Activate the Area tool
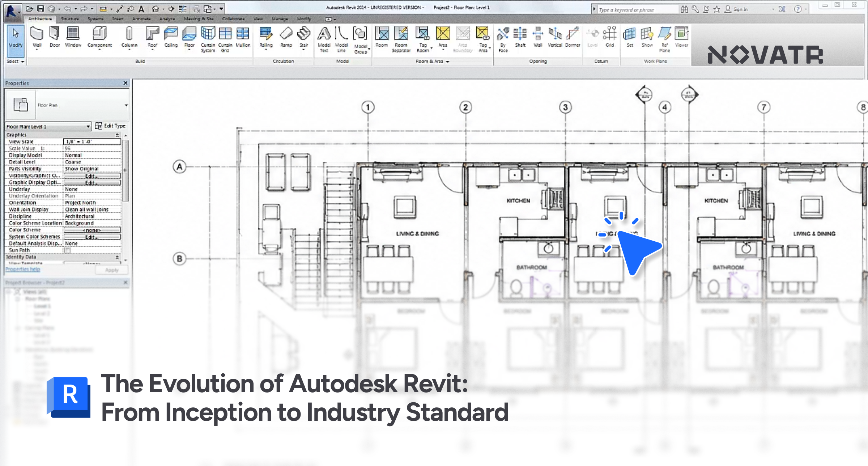This screenshot has width=868, height=466. [443, 37]
